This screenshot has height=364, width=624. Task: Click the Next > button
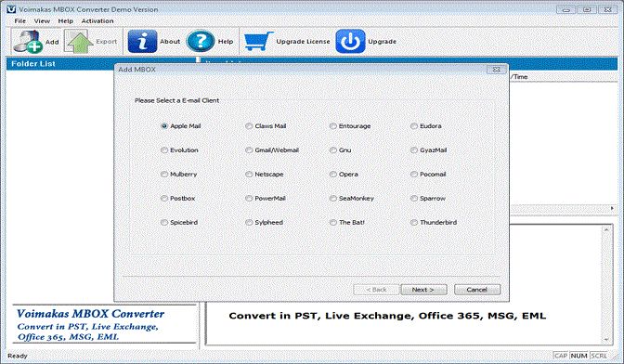point(423,290)
